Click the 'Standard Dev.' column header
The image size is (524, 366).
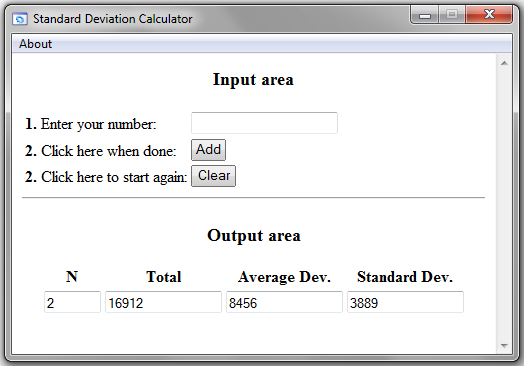[x=405, y=277]
